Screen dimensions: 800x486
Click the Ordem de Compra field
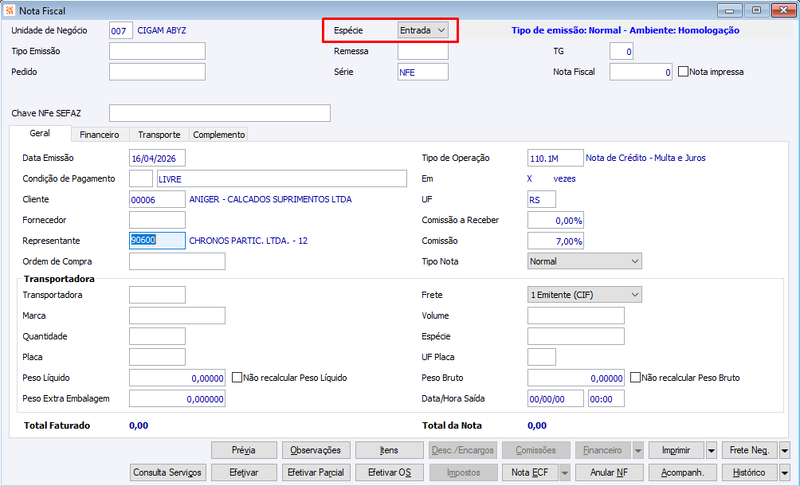[177, 261]
